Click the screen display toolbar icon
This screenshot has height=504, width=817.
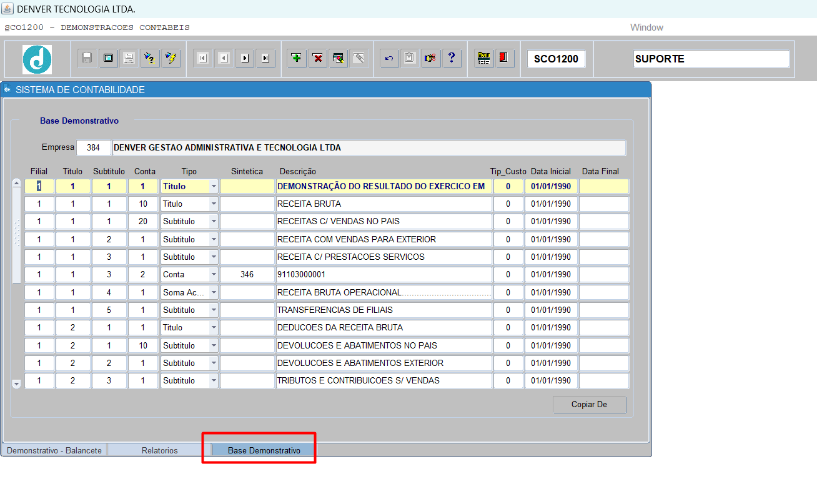coord(108,58)
